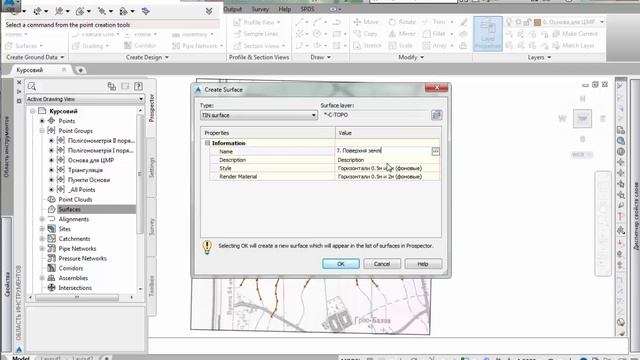Open a new drawing tab plus button
Screen dimensions: 640x360
pyautogui.click(x=80, y=71)
